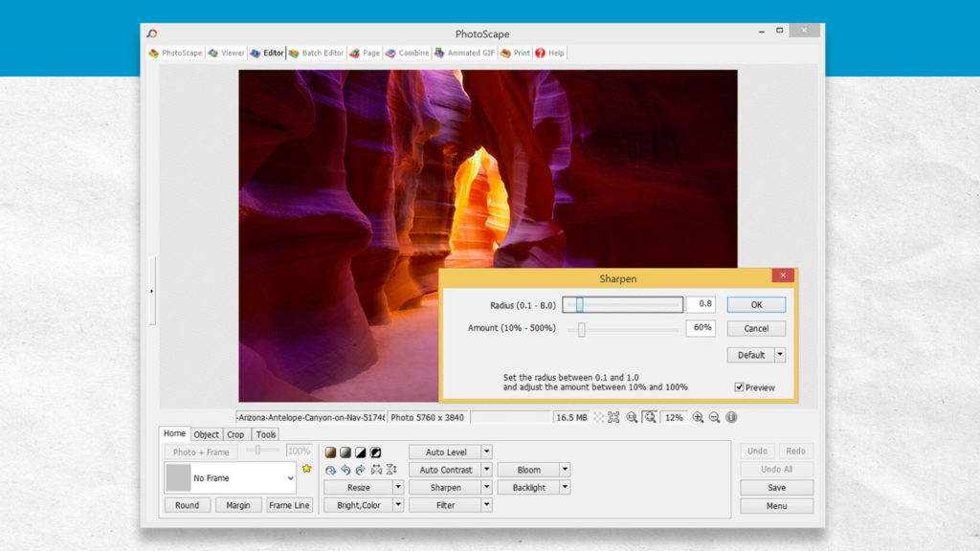
Task: Click the vertical flip icon
Action: 390,469
